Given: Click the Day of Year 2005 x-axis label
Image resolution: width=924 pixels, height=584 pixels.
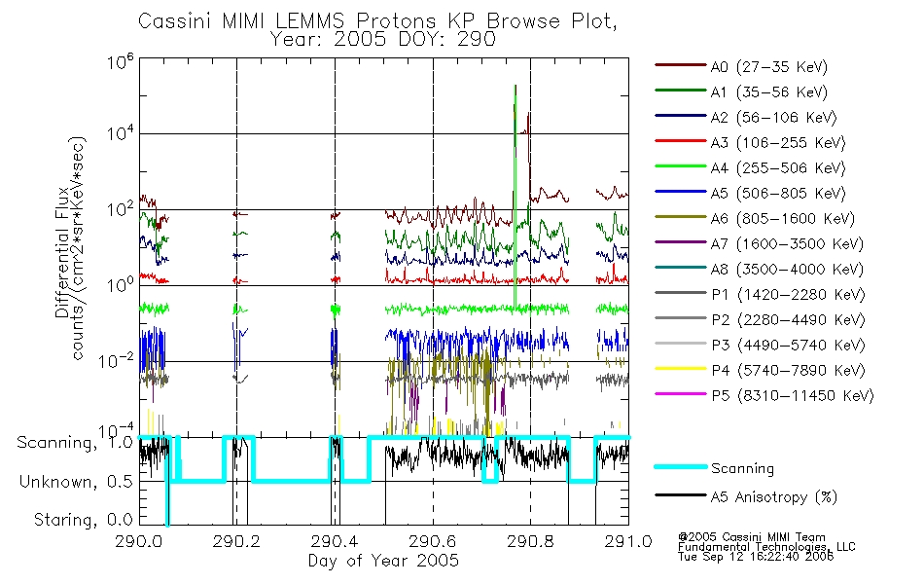Looking at the screenshot, I should click(383, 561).
